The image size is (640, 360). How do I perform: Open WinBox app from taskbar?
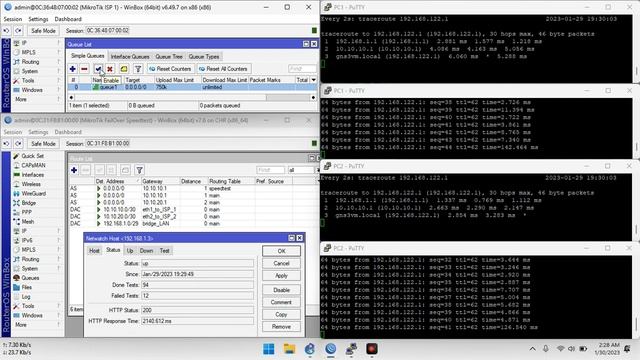331,349
